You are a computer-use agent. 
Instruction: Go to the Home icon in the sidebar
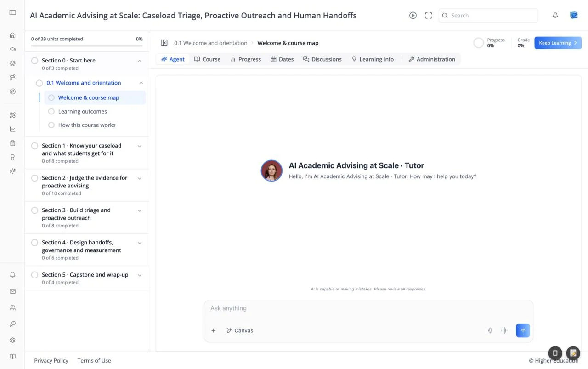click(12, 35)
